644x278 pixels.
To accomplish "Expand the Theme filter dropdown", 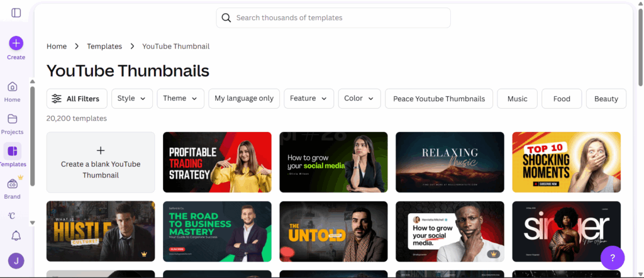I will tap(180, 99).
